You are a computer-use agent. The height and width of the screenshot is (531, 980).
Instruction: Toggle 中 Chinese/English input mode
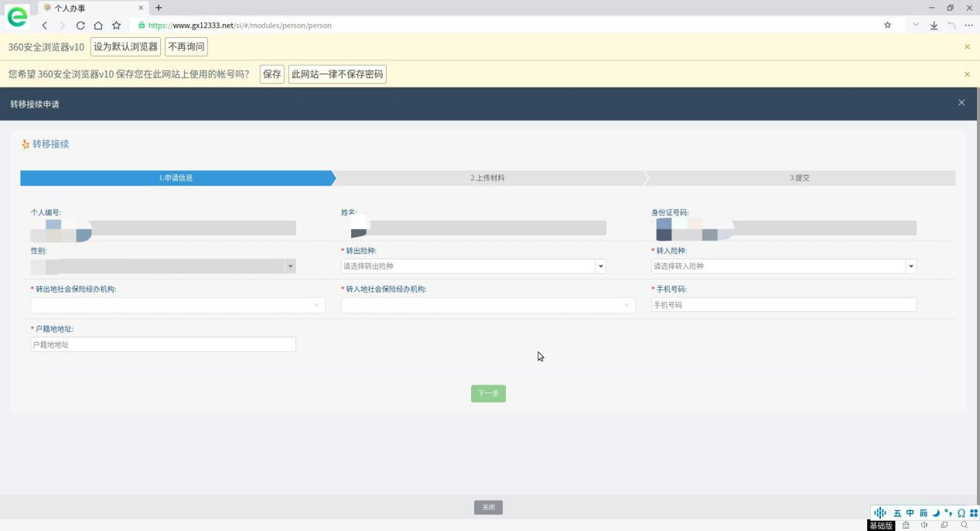910,513
